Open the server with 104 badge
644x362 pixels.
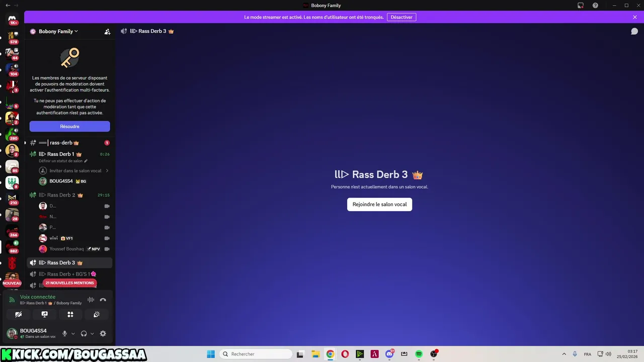pos(12,69)
